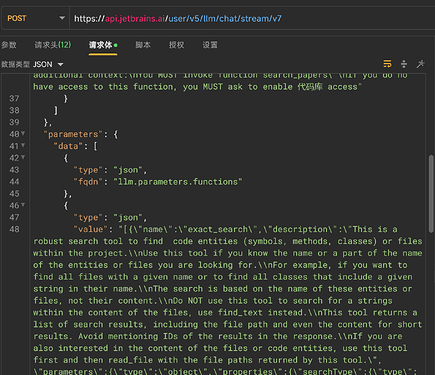Click the vertical scrollbar thumb
The height and width of the screenshot is (375, 435).
pyautogui.click(x=431, y=193)
